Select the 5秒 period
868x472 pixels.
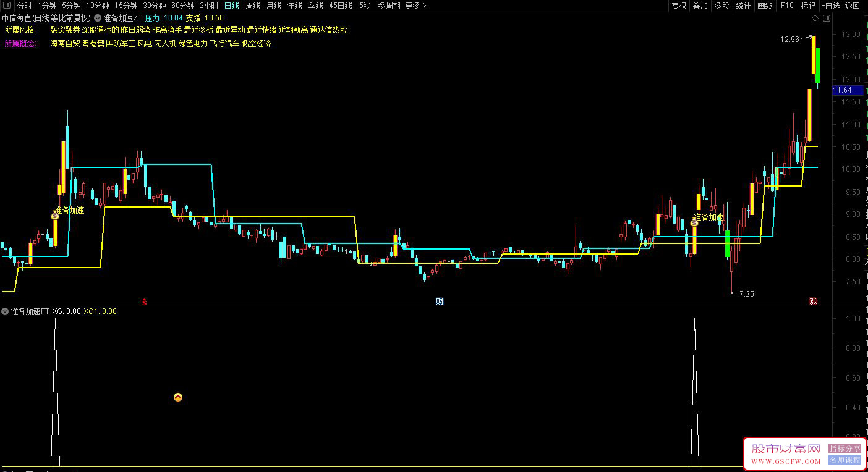click(365, 6)
